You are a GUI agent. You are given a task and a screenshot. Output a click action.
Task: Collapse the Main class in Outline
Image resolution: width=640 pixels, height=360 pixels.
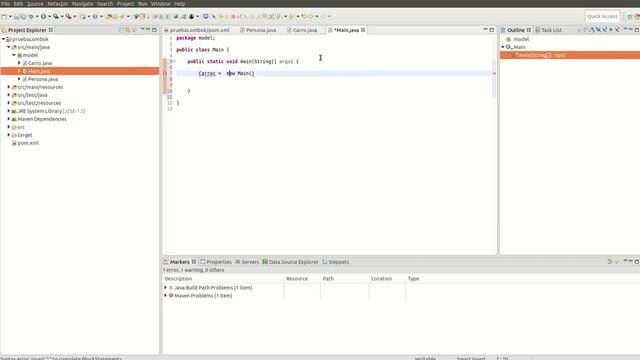tap(503, 47)
